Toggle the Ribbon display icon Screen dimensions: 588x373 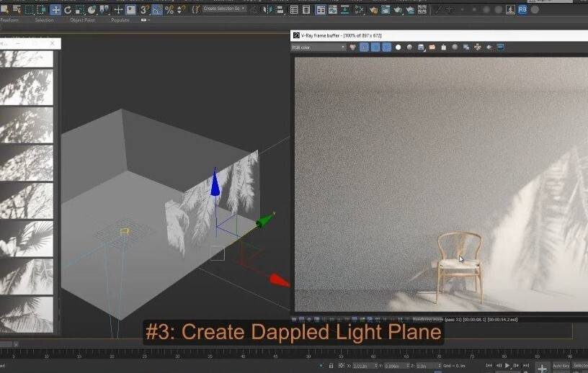pyautogui.click(x=321, y=10)
